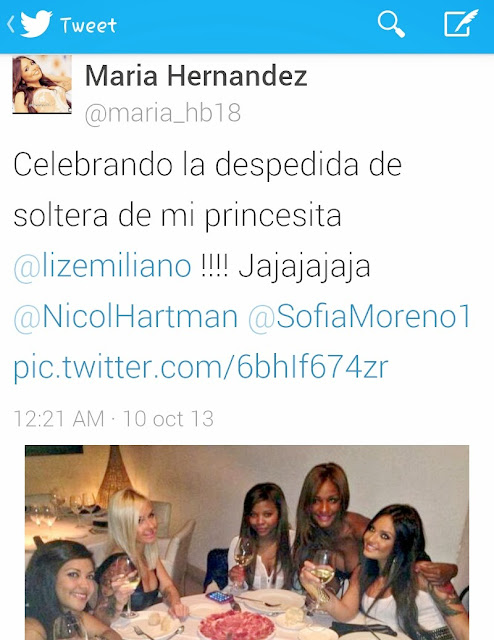This screenshot has width=494, height=640.
Task: Tap the word 'Jajajajaja' in tweet
Action: point(305,268)
